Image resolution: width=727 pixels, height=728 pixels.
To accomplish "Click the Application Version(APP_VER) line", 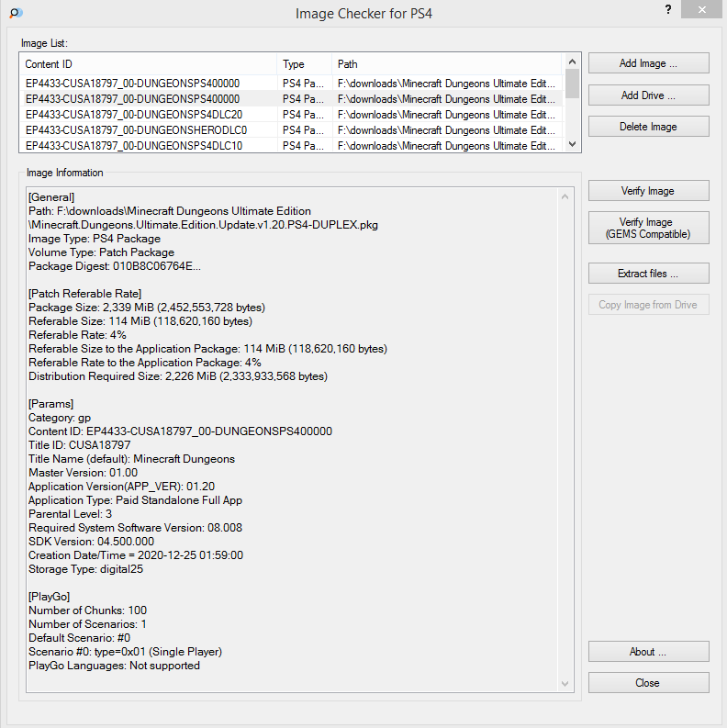I will pyautogui.click(x=122, y=487).
